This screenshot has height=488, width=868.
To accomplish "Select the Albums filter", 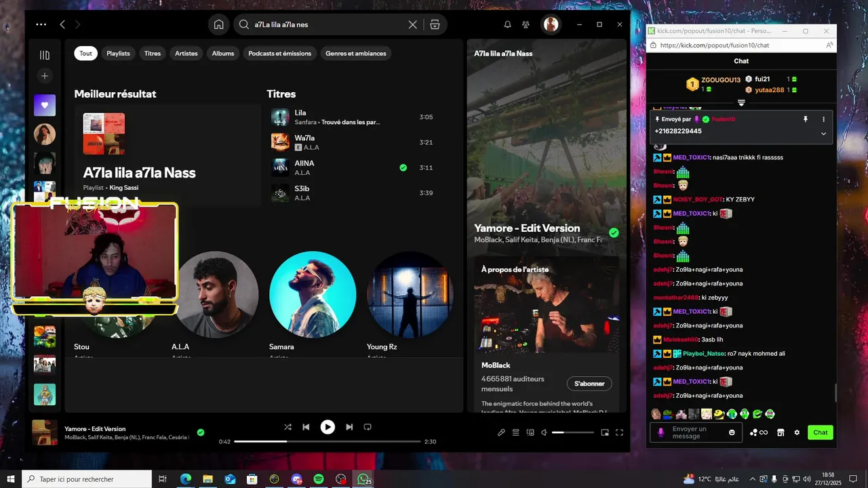I will point(223,54).
